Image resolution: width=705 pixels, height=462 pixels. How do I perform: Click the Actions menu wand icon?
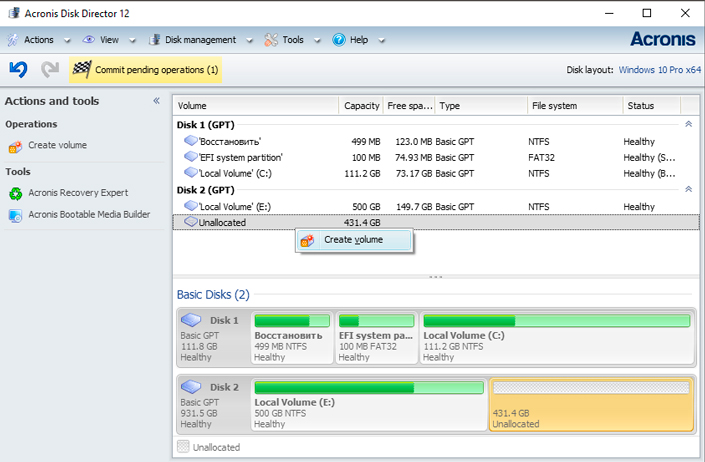click(13, 40)
